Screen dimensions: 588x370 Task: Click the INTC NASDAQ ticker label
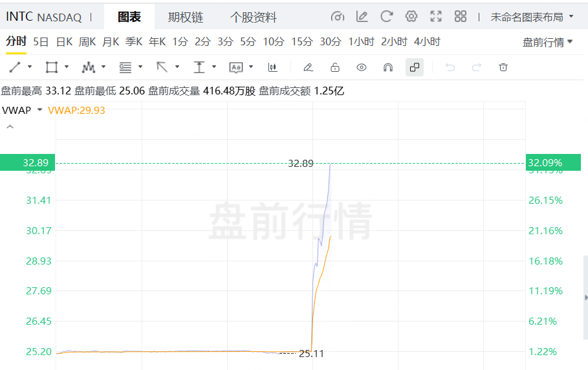pos(43,17)
